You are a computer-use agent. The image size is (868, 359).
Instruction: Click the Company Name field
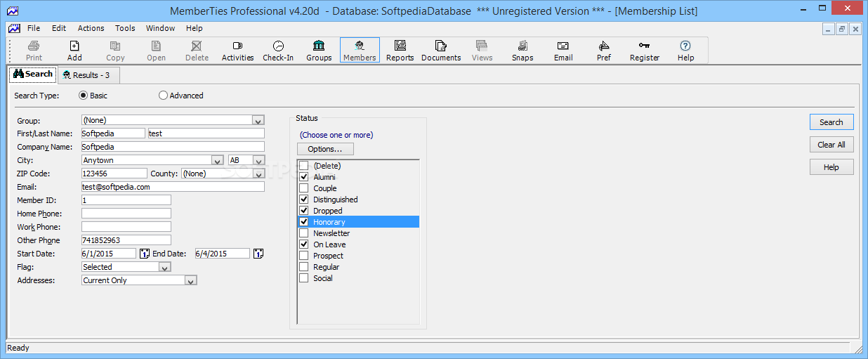pyautogui.click(x=173, y=147)
